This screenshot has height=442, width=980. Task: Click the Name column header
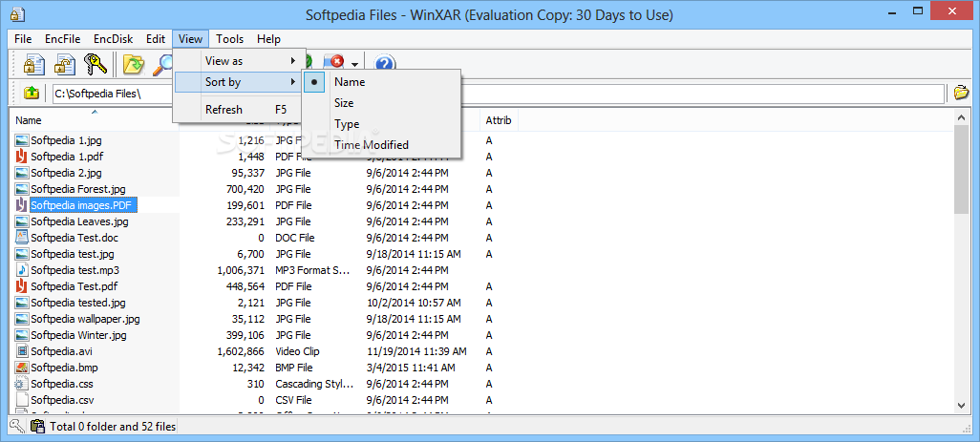click(x=95, y=120)
